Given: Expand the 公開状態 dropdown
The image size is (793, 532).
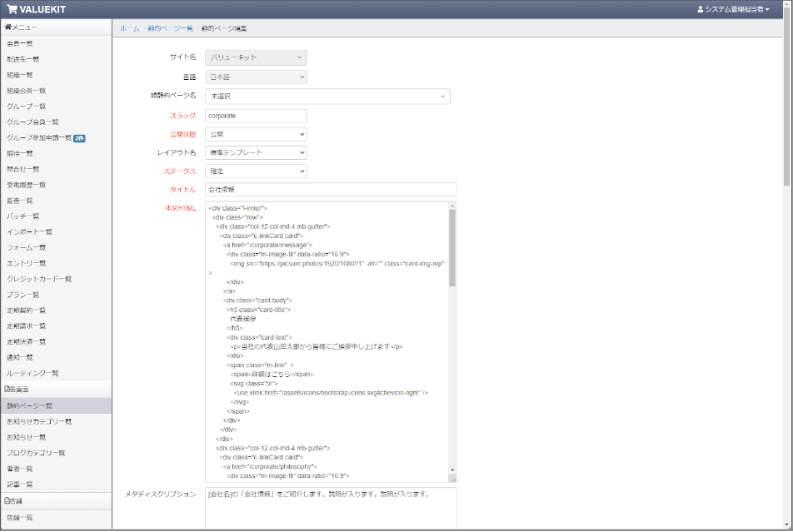Looking at the screenshot, I should (x=256, y=134).
